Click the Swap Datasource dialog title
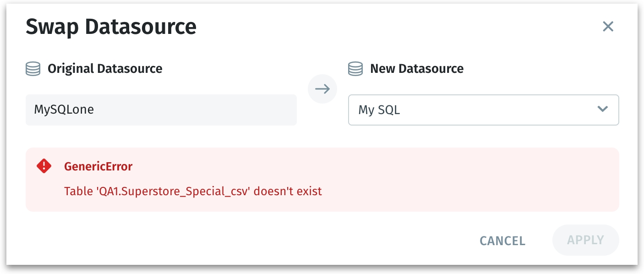This screenshot has width=644, height=274. (x=111, y=27)
